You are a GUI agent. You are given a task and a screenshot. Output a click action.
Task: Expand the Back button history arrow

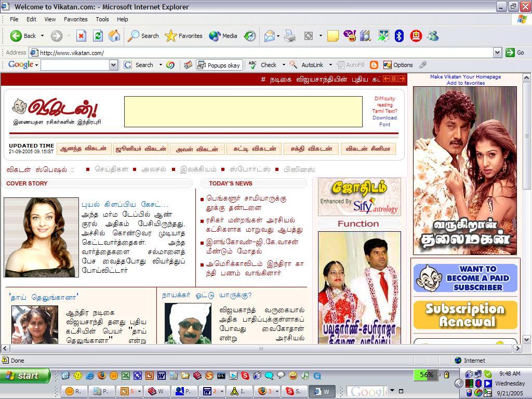click(x=42, y=36)
